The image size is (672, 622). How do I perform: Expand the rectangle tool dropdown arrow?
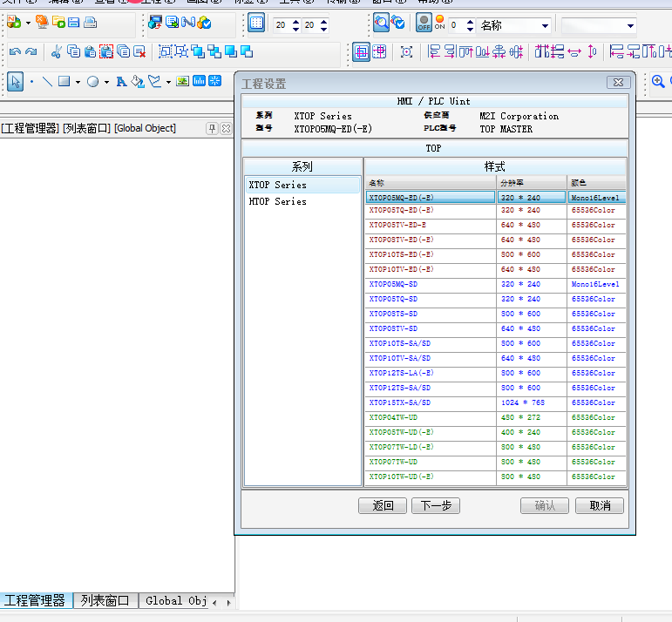78,83
